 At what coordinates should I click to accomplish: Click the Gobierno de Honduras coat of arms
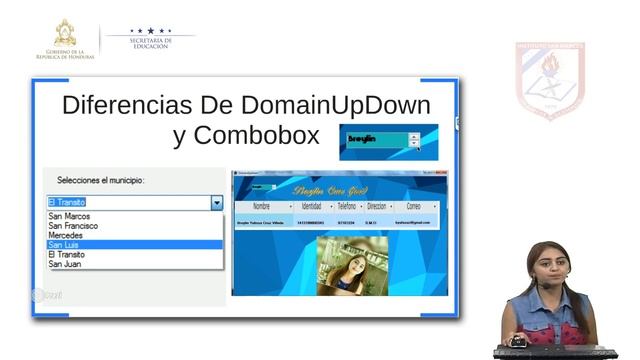coord(65,33)
